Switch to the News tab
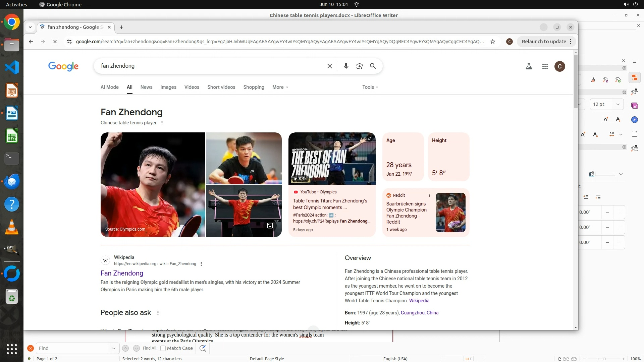644x362 pixels. 146,87
